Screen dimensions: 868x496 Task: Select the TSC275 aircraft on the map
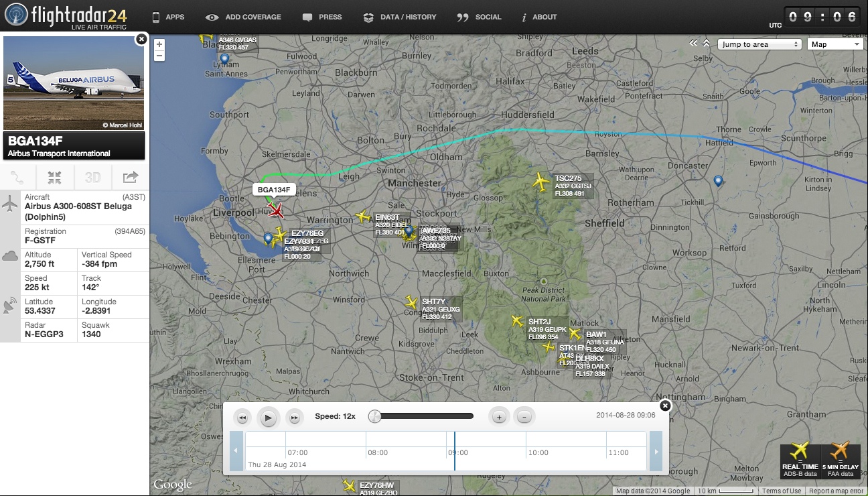(540, 181)
